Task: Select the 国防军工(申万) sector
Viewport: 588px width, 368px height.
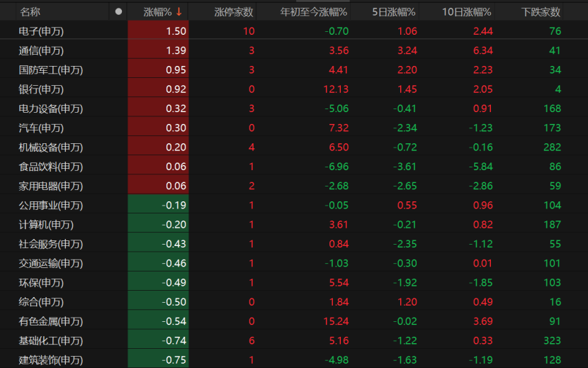Action: (50, 69)
